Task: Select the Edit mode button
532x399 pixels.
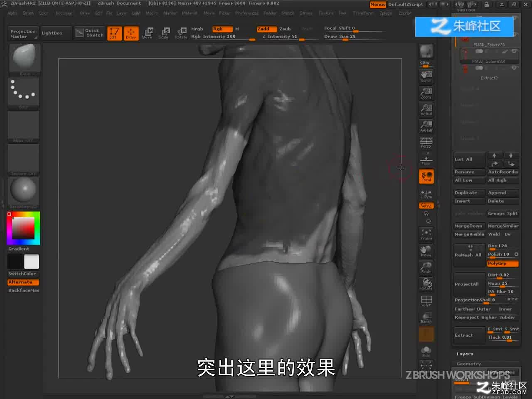Action: (x=114, y=33)
